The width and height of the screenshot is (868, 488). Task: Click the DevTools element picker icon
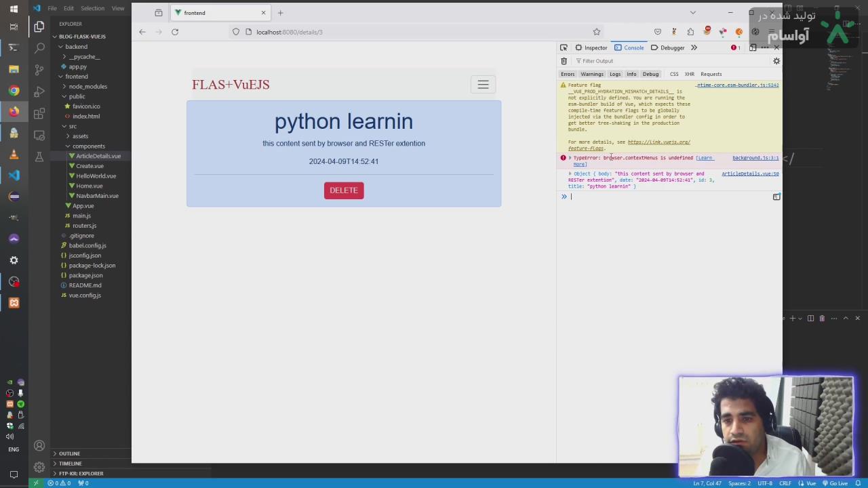(564, 47)
